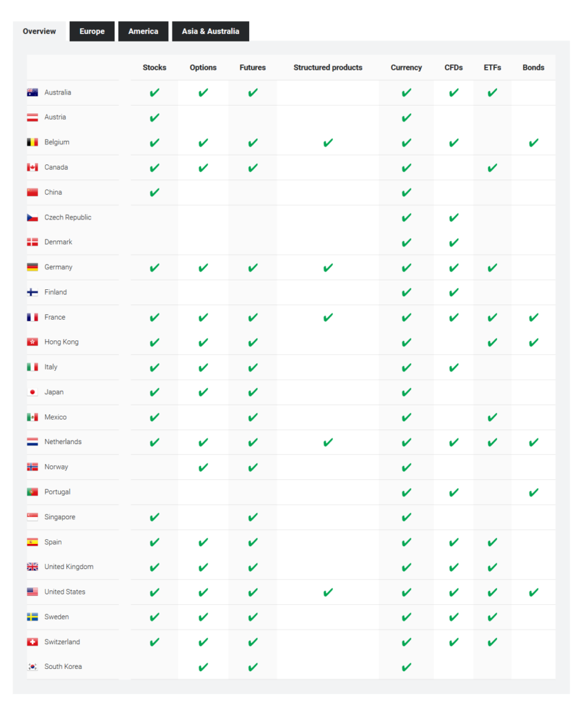Select the Asia & Australia tab
The width and height of the screenshot is (588, 707).
tap(210, 32)
